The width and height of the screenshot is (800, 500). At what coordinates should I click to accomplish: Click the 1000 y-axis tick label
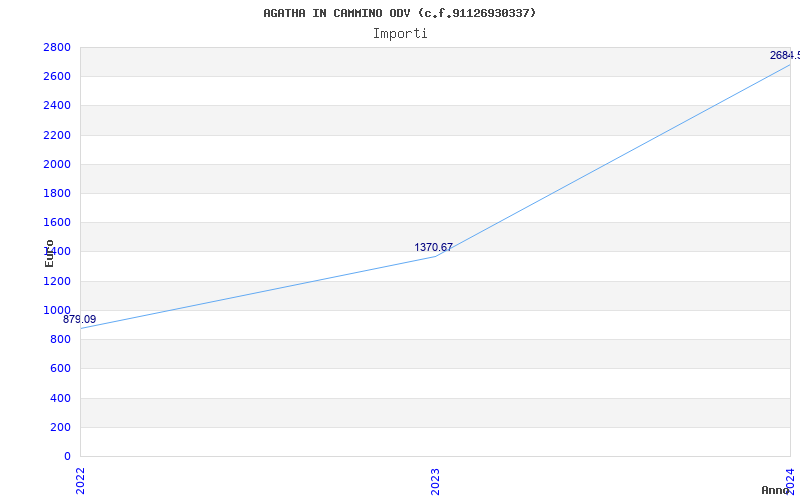pyautogui.click(x=57, y=310)
